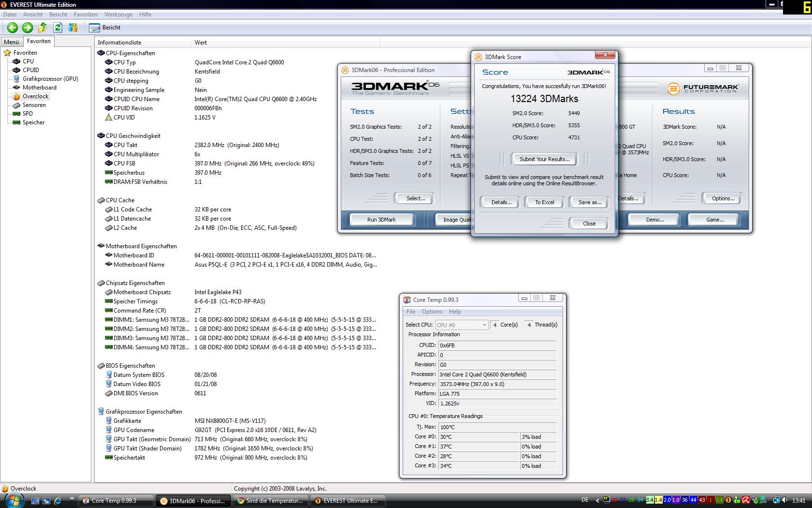Select the 'CPU Multiplikator' row in the list
Image resolution: width=812 pixels, height=508 pixels.
237,154
